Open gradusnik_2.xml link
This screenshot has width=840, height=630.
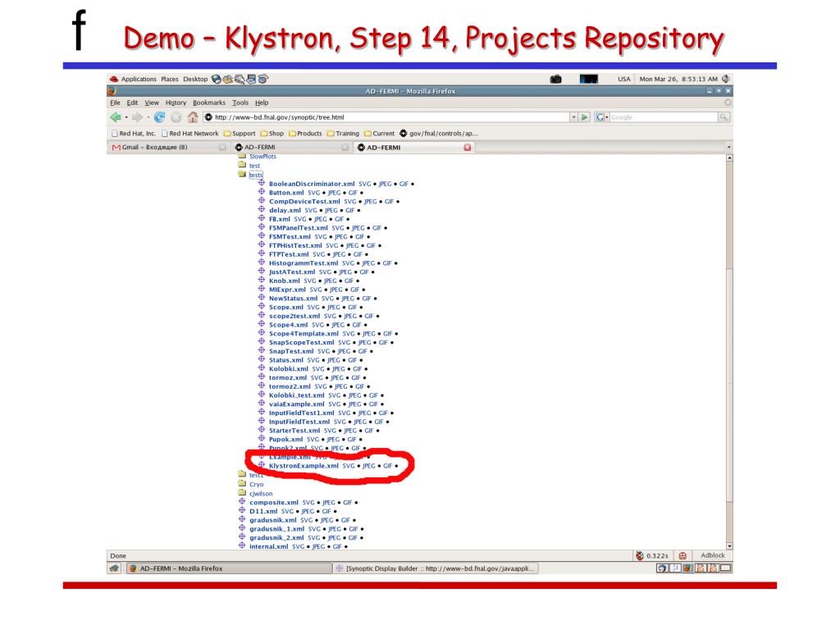[x=276, y=537]
